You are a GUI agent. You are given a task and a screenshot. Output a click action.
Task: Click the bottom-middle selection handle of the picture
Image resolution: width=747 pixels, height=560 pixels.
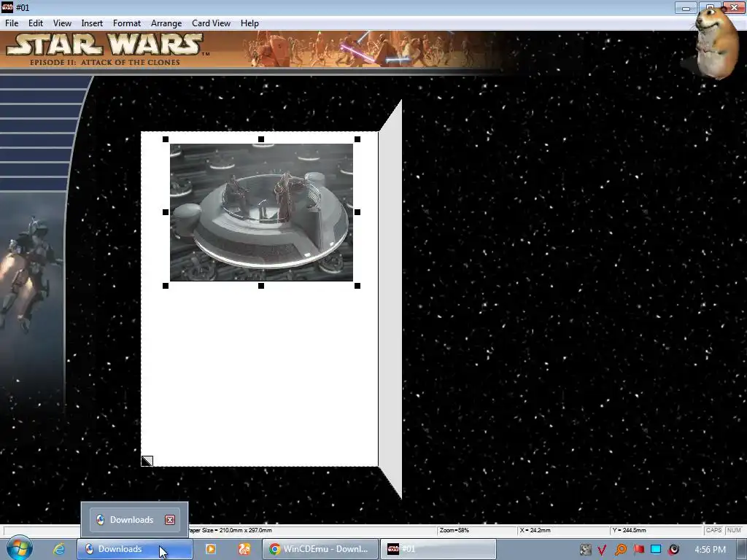(x=261, y=286)
